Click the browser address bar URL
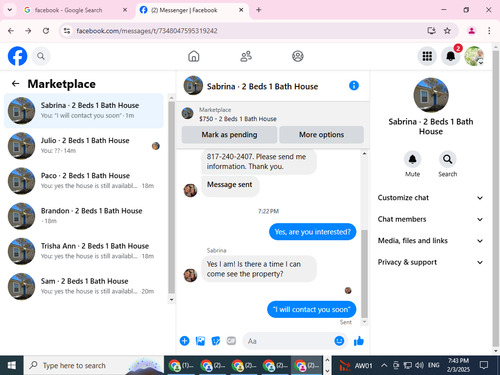Screen dimensions: 500x375 click(147, 31)
